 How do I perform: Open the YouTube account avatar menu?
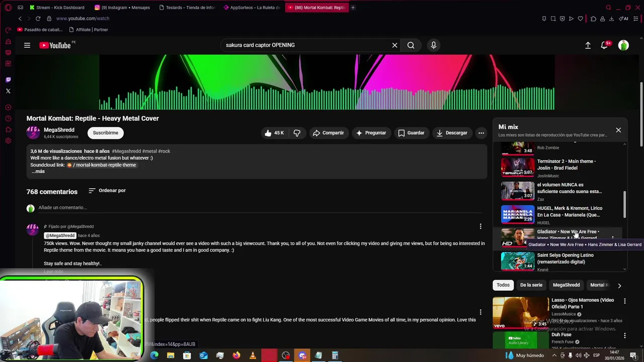(x=623, y=45)
